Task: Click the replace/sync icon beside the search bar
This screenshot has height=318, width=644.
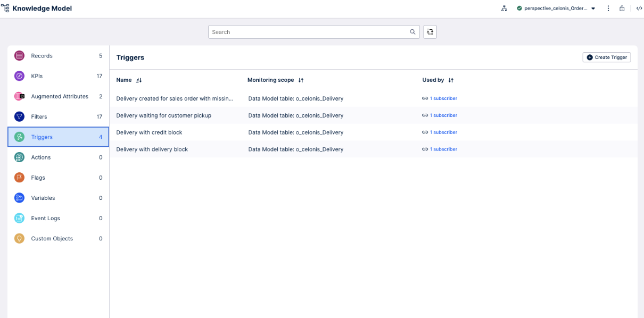Action: 430,32
